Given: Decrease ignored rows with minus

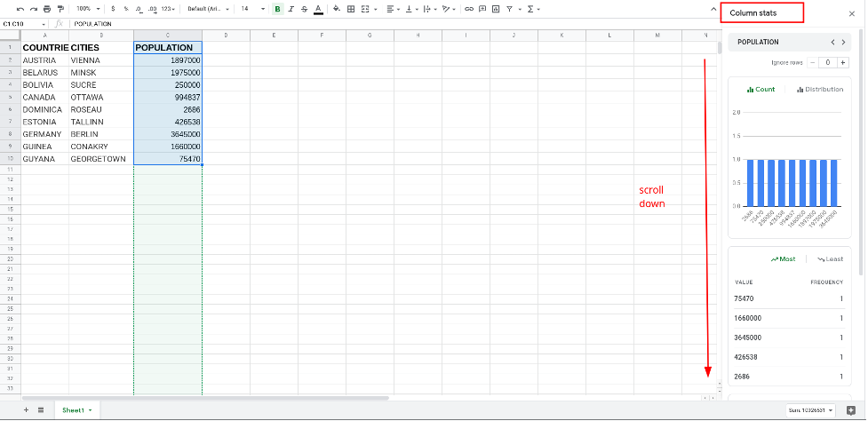Looking at the screenshot, I should tap(813, 62).
